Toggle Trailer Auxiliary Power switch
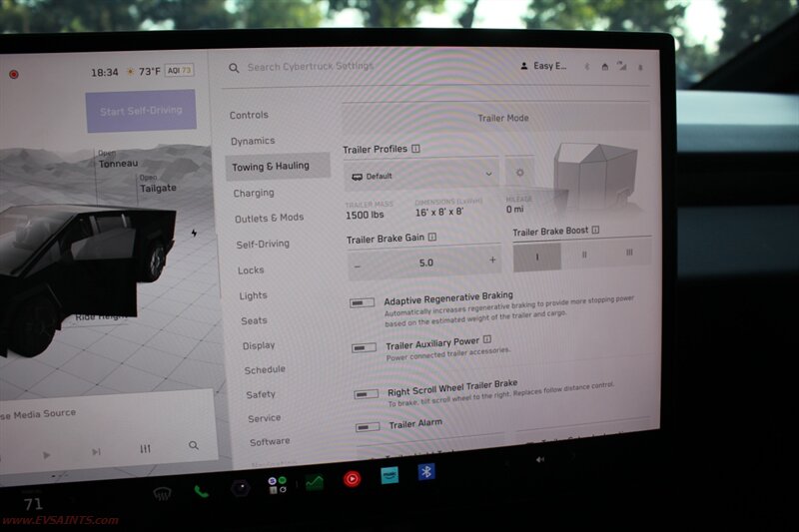This screenshot has width=799, height=532. point(364,347)
